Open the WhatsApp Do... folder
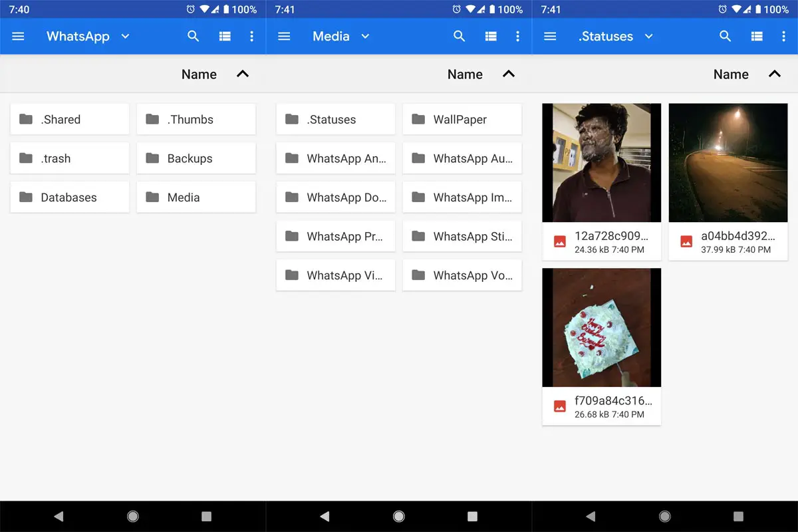 click(x=336, y=198)
